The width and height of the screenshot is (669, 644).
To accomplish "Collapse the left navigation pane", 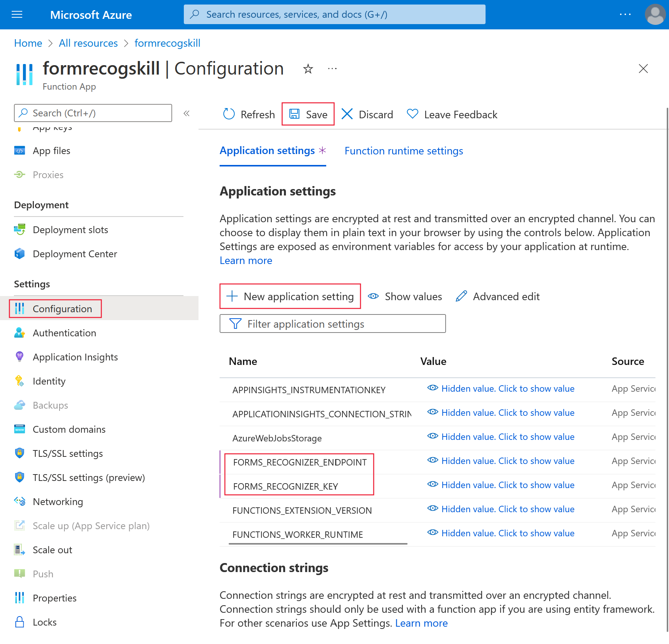I will [186, 113].
